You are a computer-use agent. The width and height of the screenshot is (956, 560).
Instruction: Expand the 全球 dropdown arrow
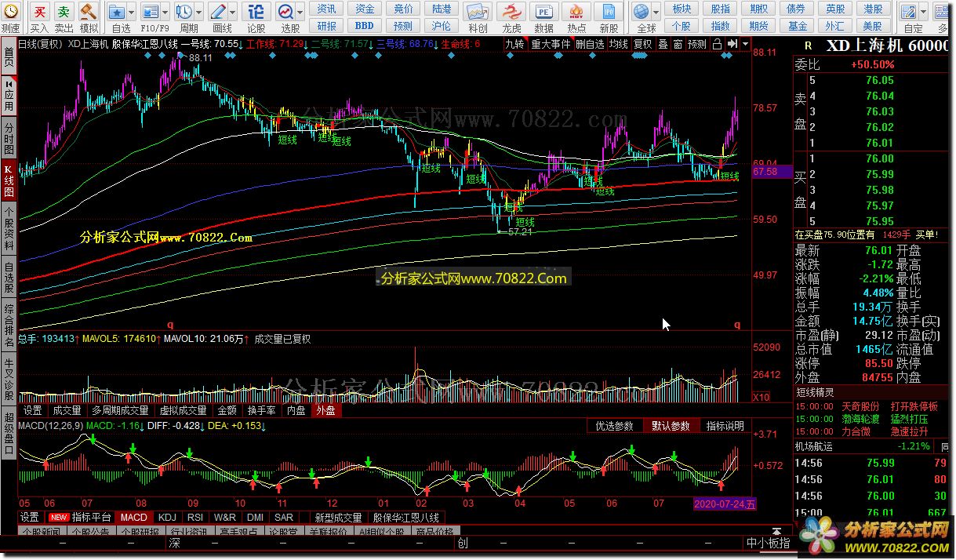(x=656, y=13)
